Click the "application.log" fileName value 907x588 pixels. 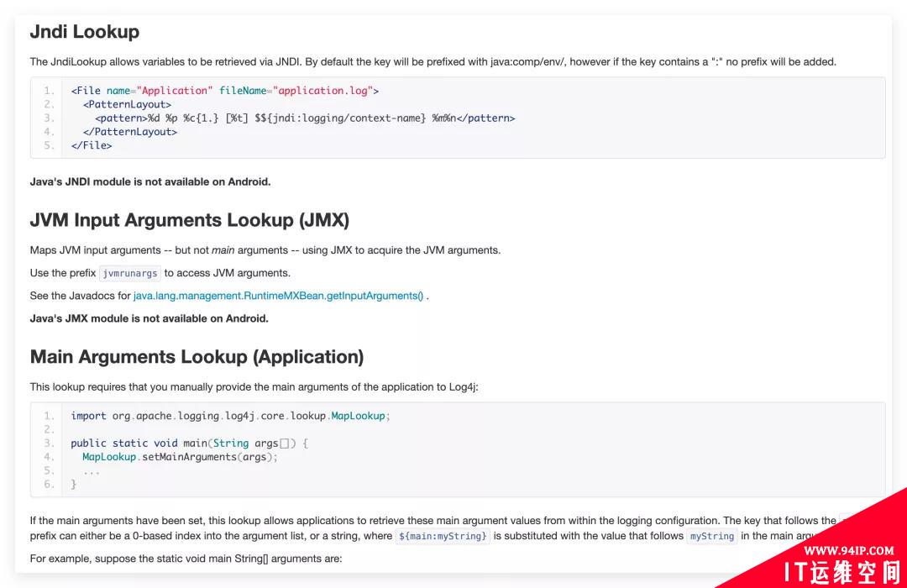322,91
